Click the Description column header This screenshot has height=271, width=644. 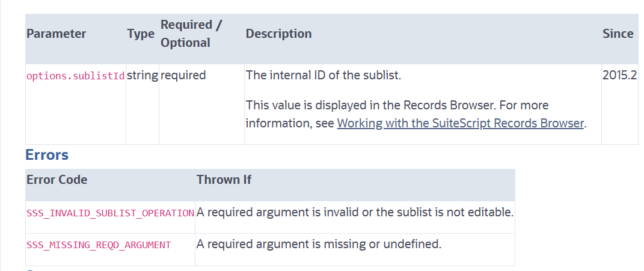[278, 34]
